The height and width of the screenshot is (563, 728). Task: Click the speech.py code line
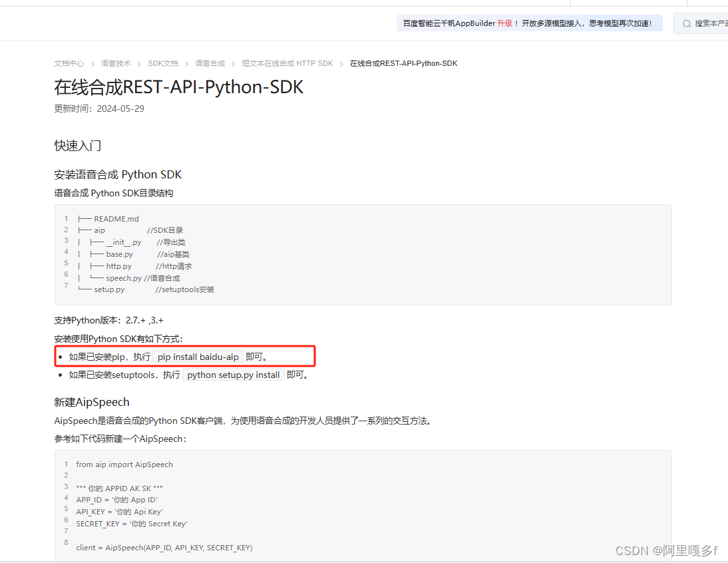pos(128,278)
